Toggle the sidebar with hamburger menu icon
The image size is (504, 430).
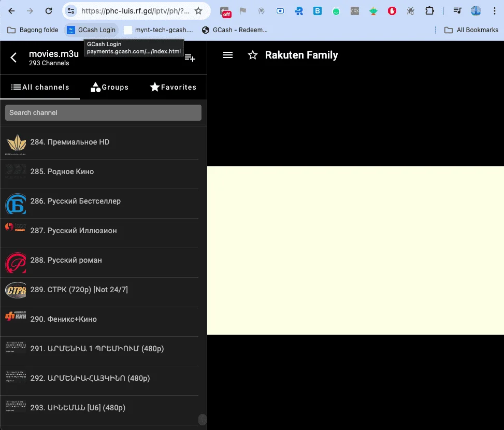(228, 55)
